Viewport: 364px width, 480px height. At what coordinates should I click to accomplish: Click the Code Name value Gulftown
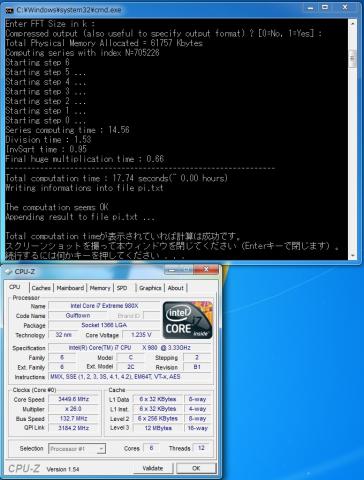click(x=77, y=315)
